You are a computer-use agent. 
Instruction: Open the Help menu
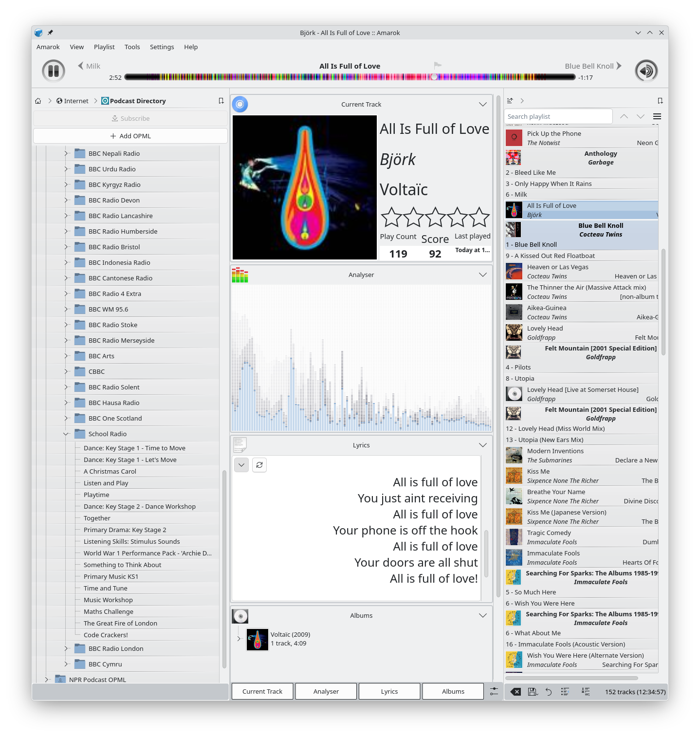coord(191,47)
